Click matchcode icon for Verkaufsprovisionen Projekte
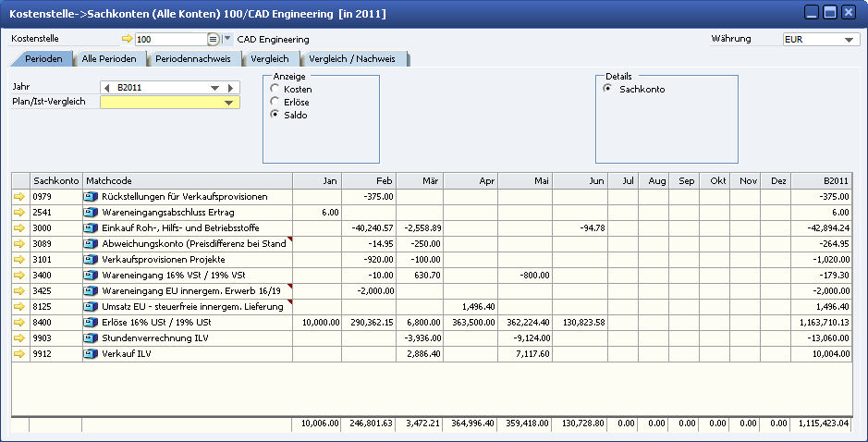This screenshot has height=442, width=868. pyautogui.click(x=91, y=260)
